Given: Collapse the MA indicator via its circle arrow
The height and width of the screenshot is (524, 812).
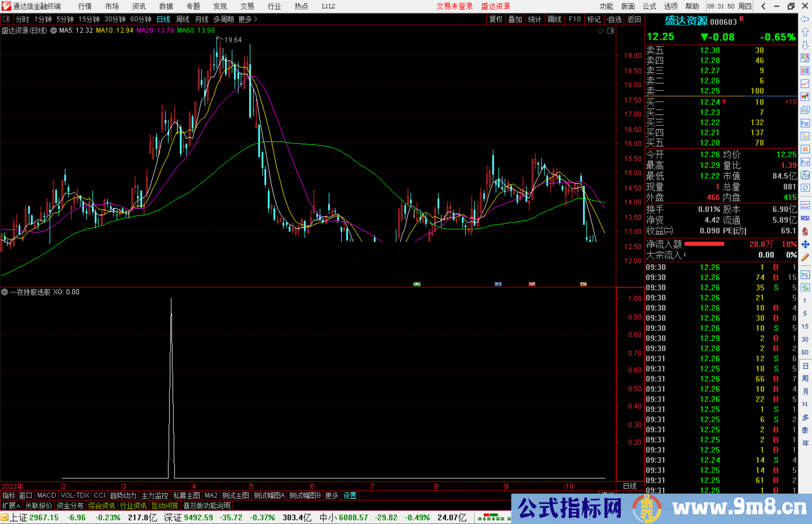Looking at the screenshot, I should tap(53, 30).
